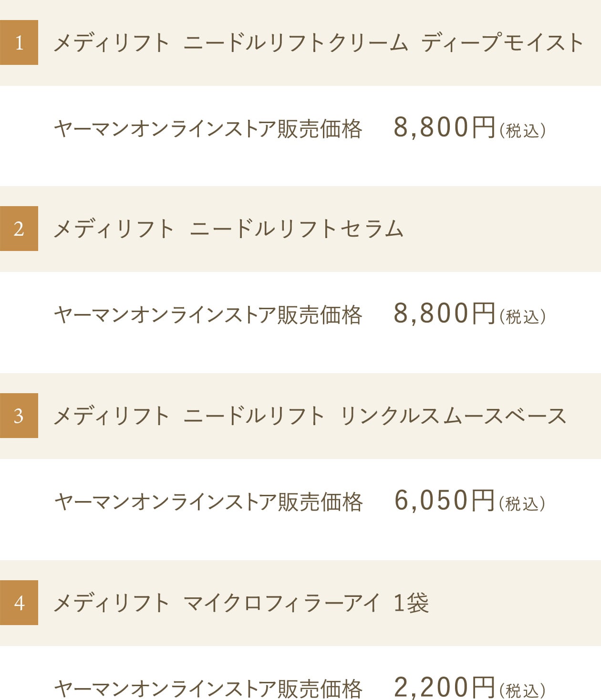Click ヤーマンオンラインストア販売価格 label under item 1
The height and width of the screenshot is (700, 601).
point(208,129)
